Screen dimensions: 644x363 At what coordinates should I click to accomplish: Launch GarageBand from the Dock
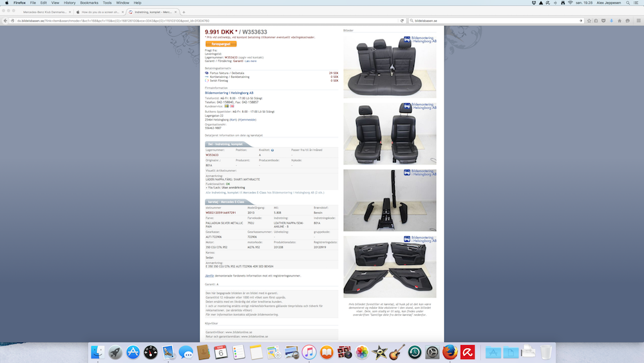point(397,352)
